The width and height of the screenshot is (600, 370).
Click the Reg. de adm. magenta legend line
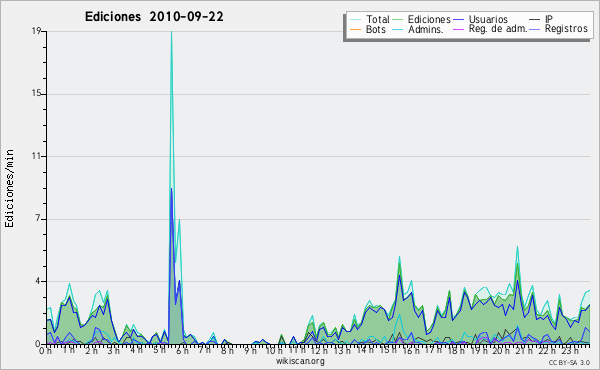[458, 29]
